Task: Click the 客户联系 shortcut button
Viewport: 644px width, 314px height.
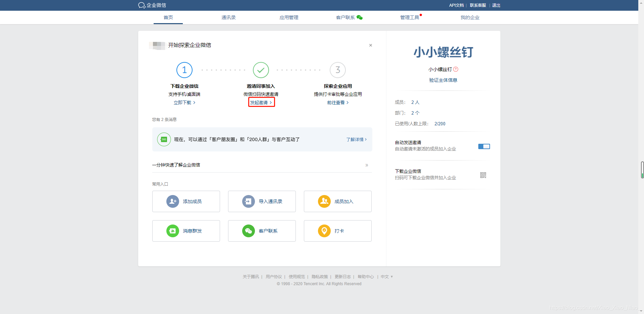Action: click(x=262, y=231)
